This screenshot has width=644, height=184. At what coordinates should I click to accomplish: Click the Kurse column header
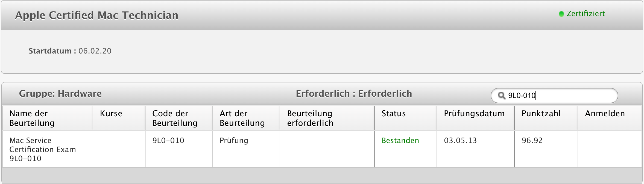click(x=111, y=114)
